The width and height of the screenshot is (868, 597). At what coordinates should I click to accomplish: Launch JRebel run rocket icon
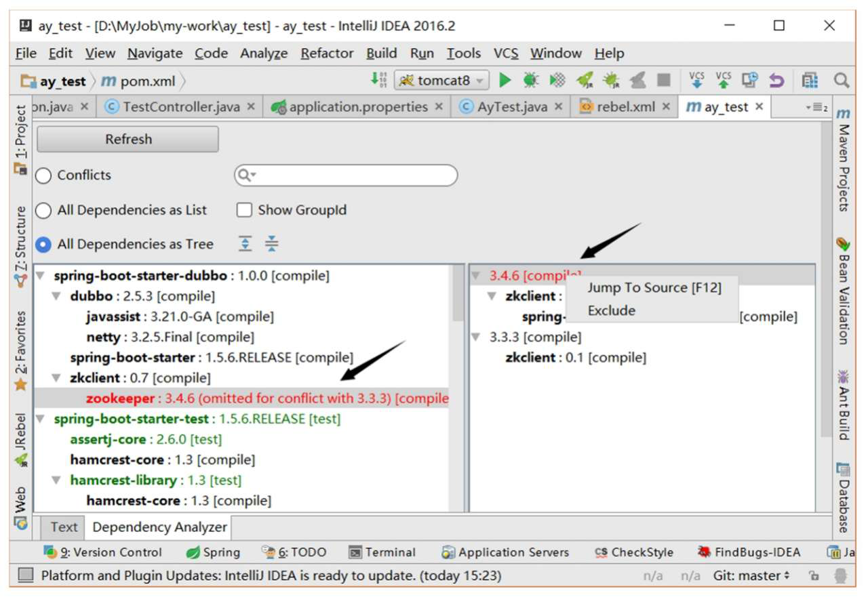coord(585,81)
